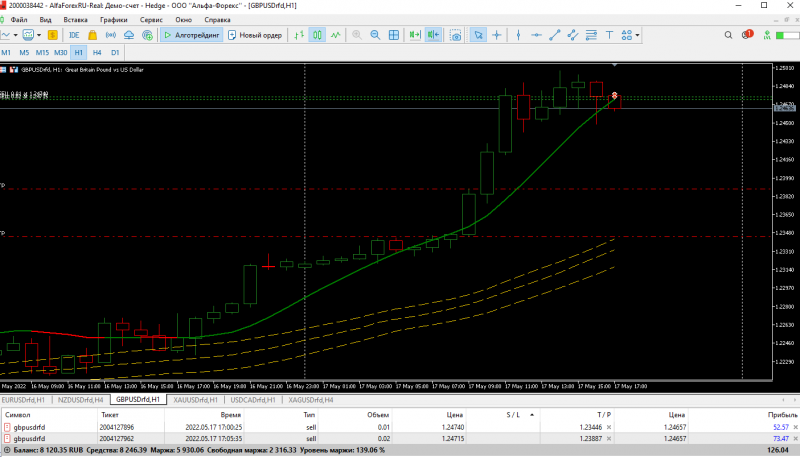800x457 pixels.
Task: Open the Файл menu
Action: (19, 20)
